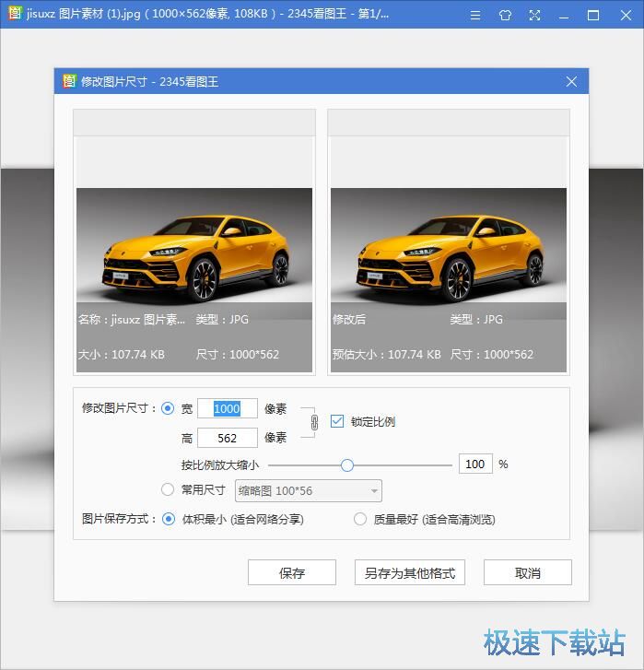The image size is (644, 670).
Task: Click the 尺寸：1000*562 text beside 预估大小
Action: tap(492, 354)
